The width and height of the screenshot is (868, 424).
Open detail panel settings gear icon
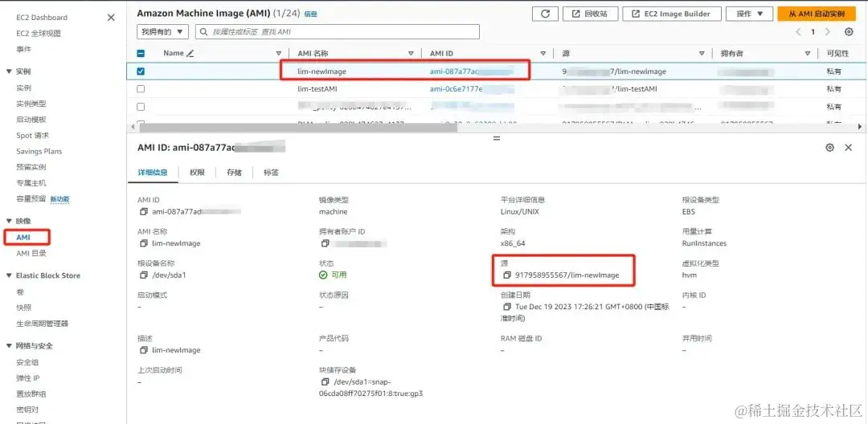829,148
